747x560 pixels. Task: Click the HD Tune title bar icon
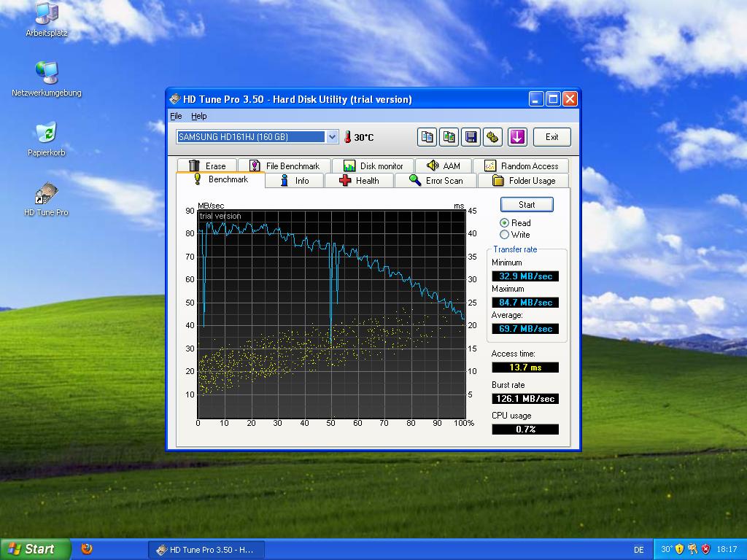pyautogui.click(x=175, y=99)
